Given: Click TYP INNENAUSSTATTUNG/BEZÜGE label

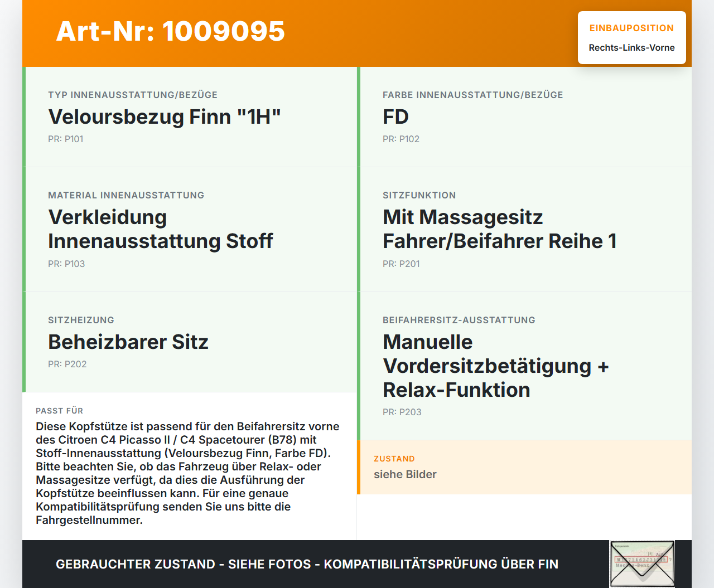Looking at the screenshot, I should [133, 95].
